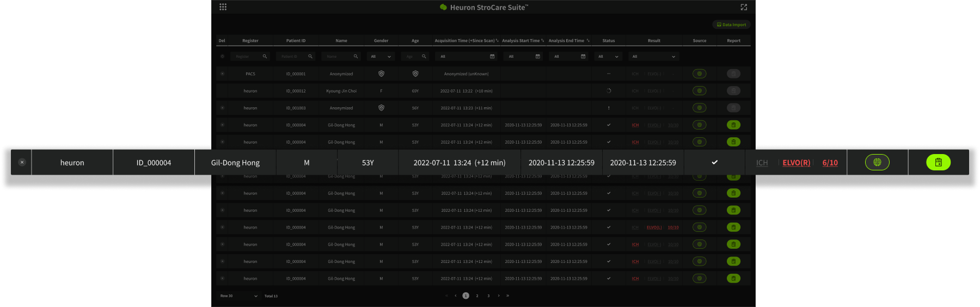
Task: Open calendar icon in Acquisition Time filter
Action: 492,56
